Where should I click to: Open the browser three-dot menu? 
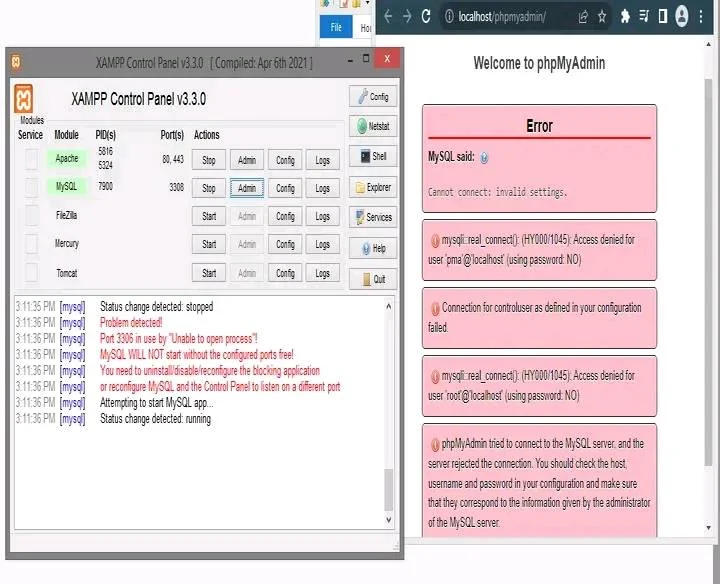[701, 17]
